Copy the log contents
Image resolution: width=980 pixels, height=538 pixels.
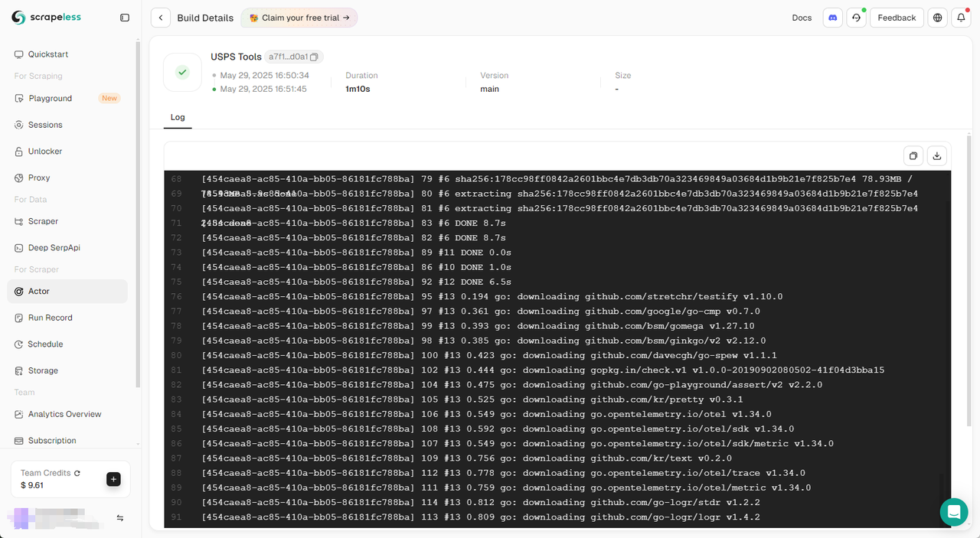point(913,156)
